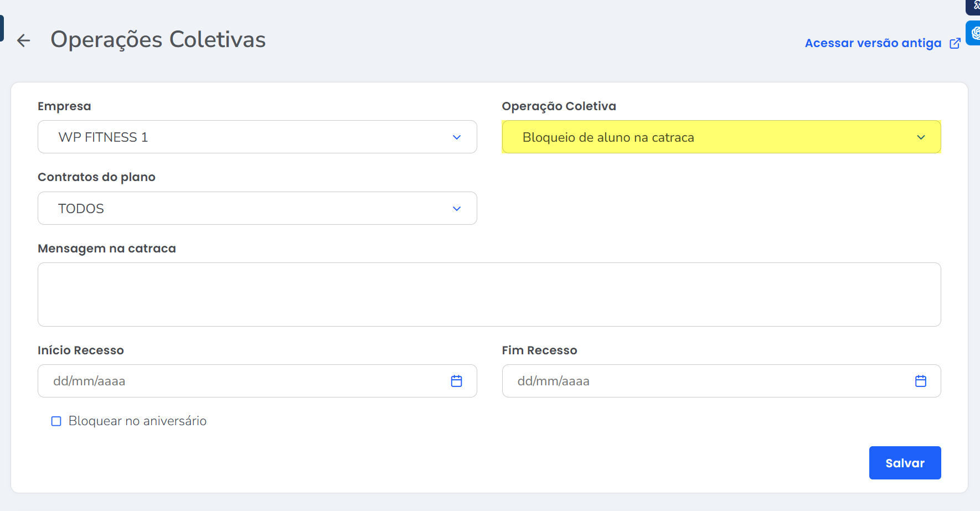Viewport: 980px width, 511px height.
Task: Open the calendar icon in Fim Recesso
Action: pyautogui.click(x=920, y=381)
